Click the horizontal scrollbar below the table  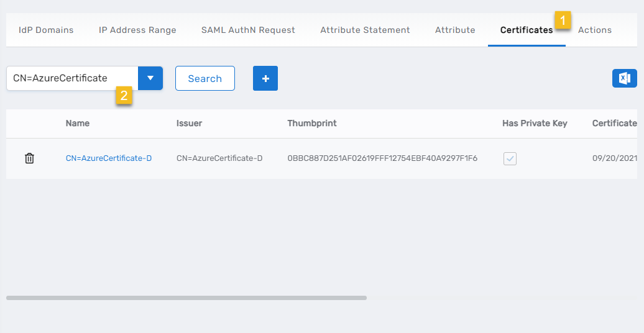186,298
